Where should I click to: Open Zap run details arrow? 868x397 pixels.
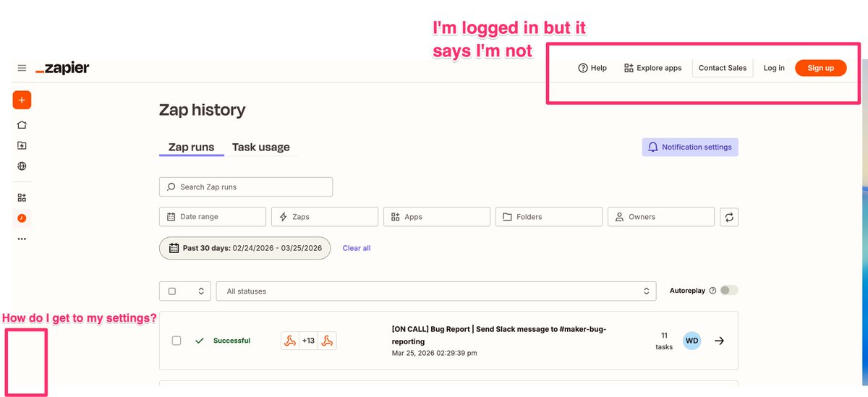pyautogui.click(x=719, y=341)
